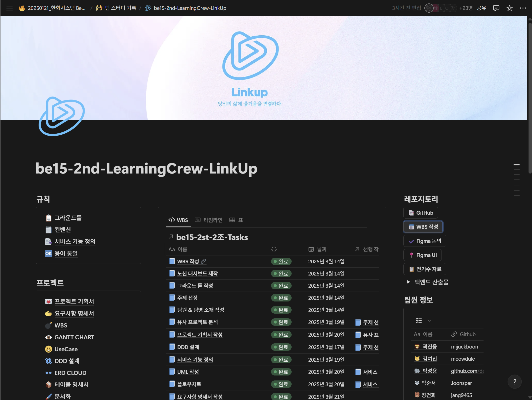
Task: Open the be15-2st-2조-Tasks source arrow icon
Action: coord(171,237)
